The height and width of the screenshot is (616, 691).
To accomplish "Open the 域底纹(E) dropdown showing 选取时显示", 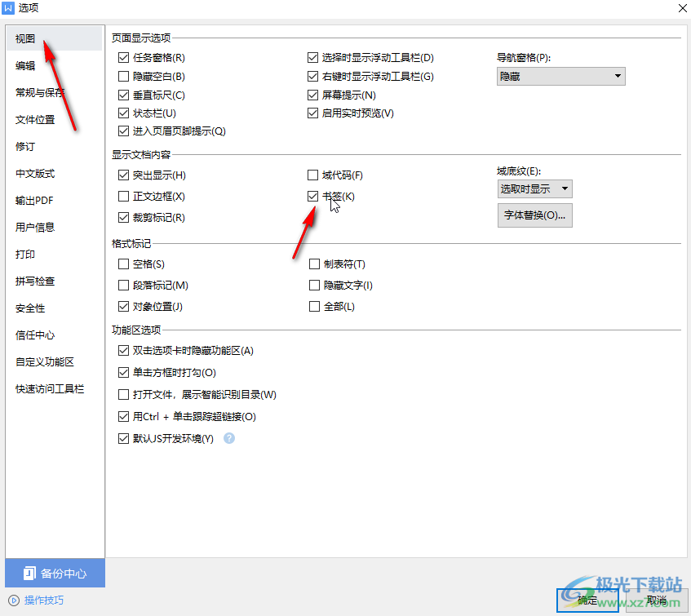I will (x=534, y=189).
